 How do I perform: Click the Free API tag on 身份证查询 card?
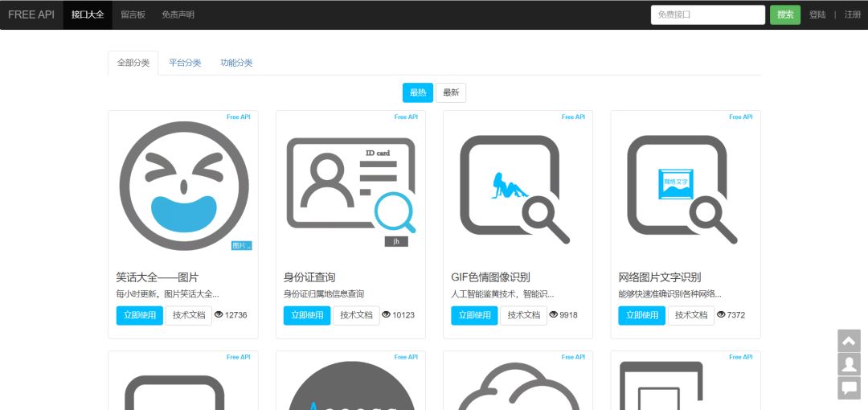pos(407,117)
